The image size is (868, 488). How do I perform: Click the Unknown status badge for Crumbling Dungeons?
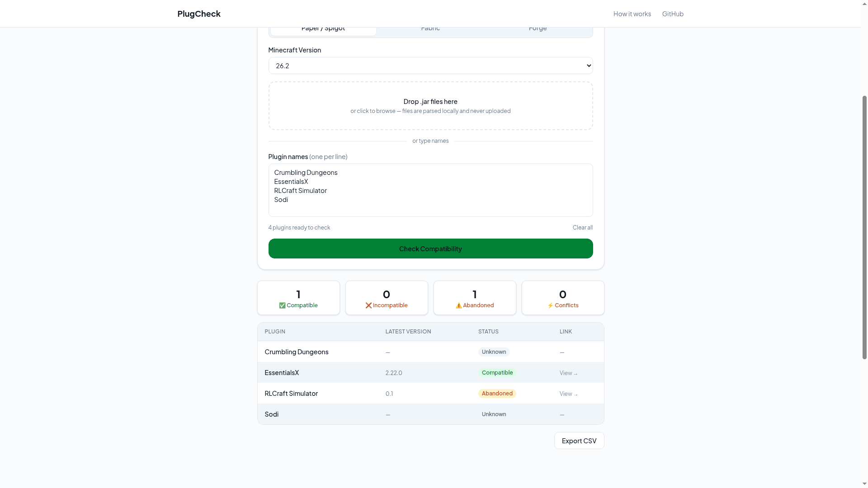[494, 352]
